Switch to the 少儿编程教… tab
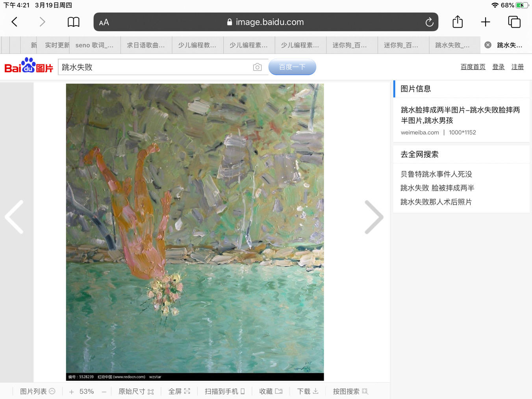 [x=198, y=45]
